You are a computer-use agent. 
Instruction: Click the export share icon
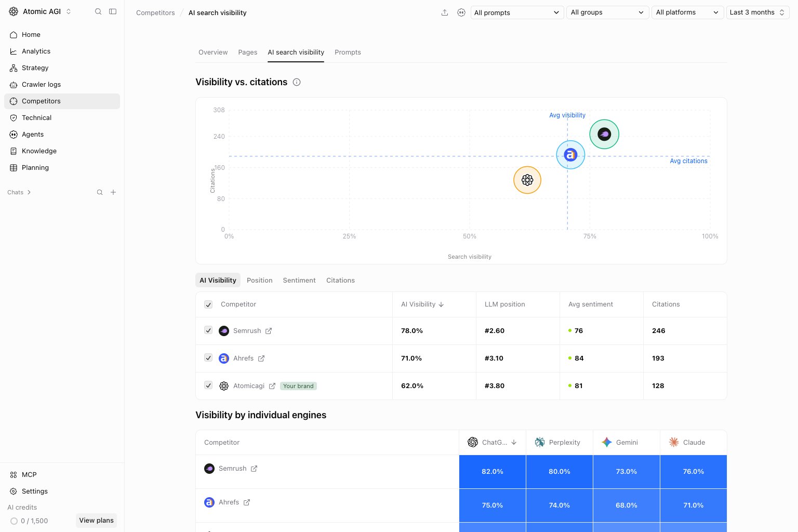445,12
